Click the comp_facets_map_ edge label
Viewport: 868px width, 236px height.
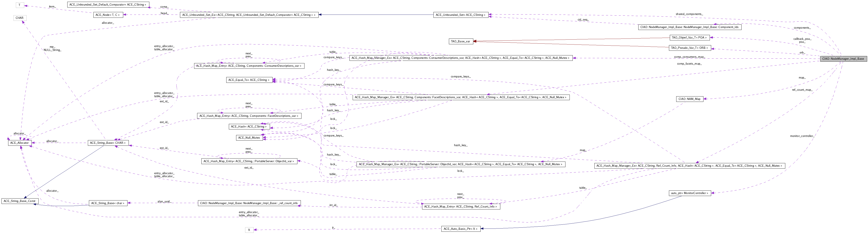689,64
